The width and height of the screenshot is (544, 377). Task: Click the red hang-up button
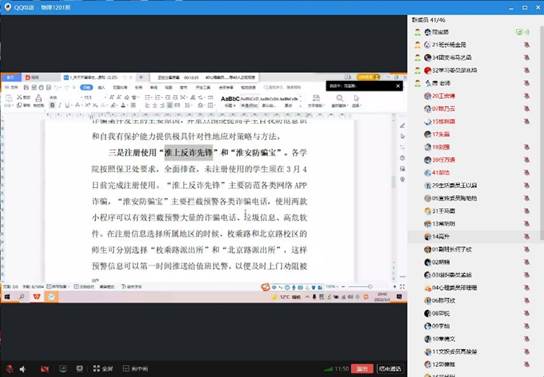tap(362, 369)
